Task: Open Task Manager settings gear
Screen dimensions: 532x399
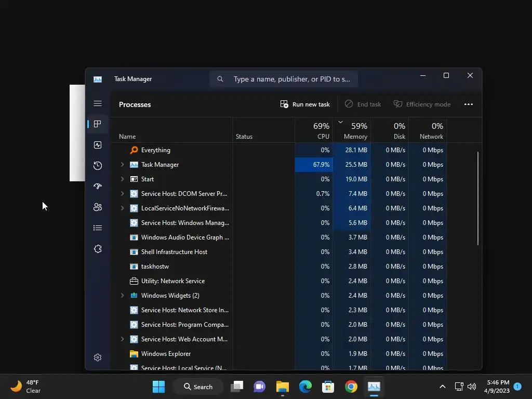Action: tap(98, 357)
